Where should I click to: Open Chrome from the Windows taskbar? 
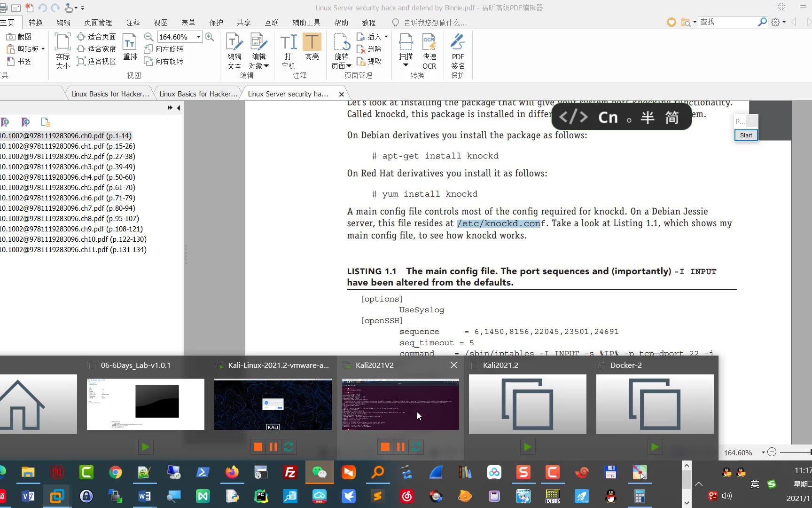[x=115, y=472]
